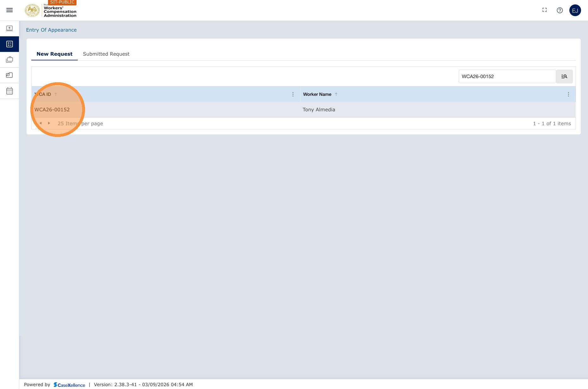
Task: Click the SIT-PUBLIC environment badge
Action: (62, 2)
